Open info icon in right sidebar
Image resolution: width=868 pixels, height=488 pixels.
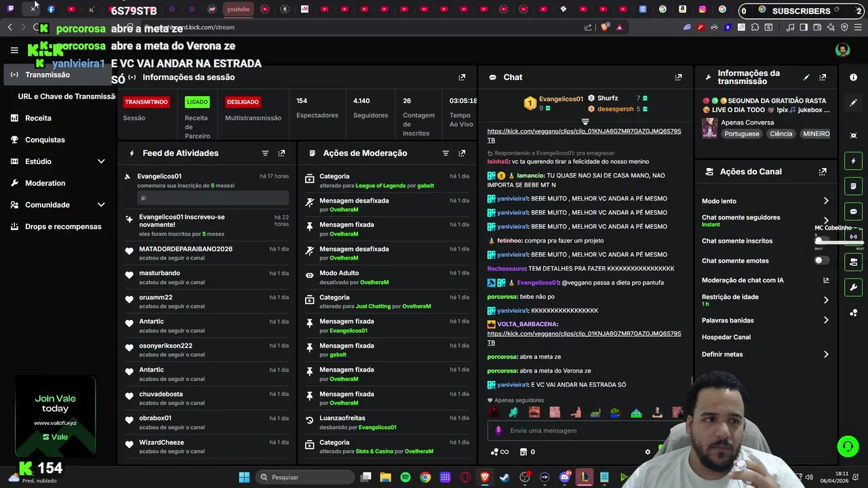pos(853,77)
